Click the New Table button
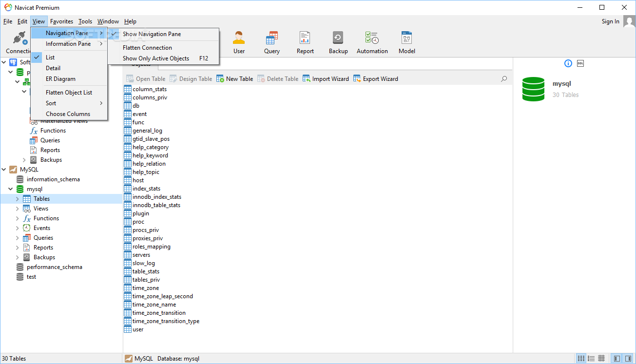636x364 pixels. pos(235,78)
